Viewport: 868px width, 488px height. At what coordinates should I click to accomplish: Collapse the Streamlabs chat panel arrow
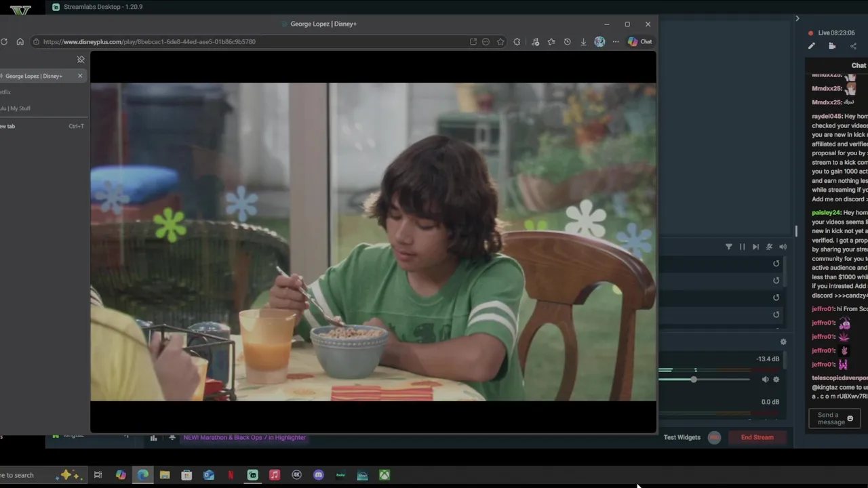click(x=797, y=18)
